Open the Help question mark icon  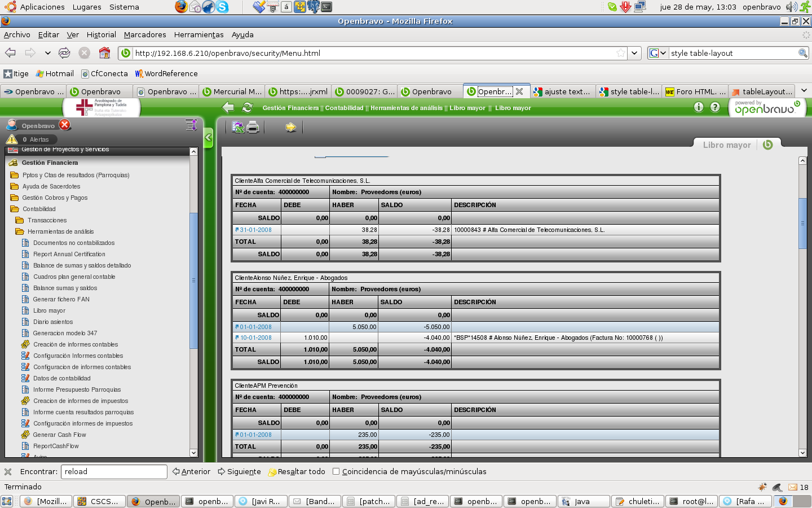(x=715, y=107)
